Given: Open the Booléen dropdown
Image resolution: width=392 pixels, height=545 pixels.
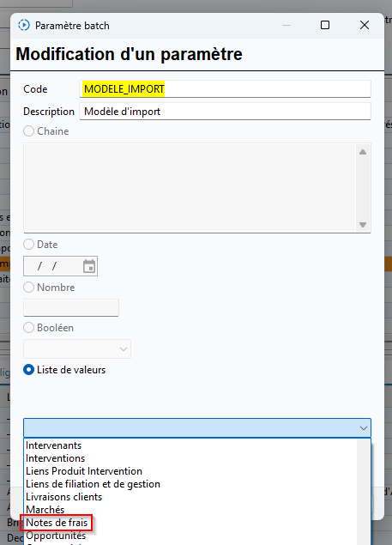Looking at the screenshot, I should pyautogui.click(x=77, y=349).
